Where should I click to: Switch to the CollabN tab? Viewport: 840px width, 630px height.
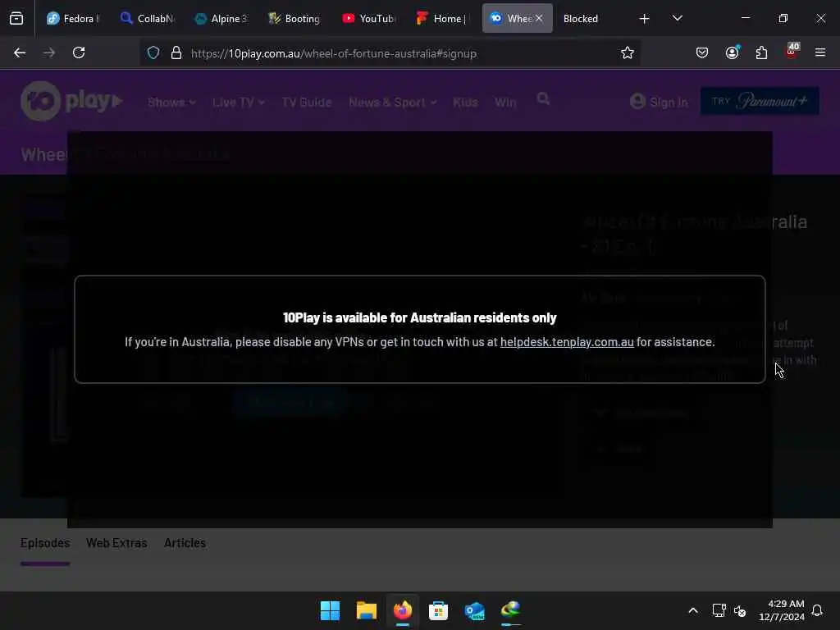tap(147, 18)
